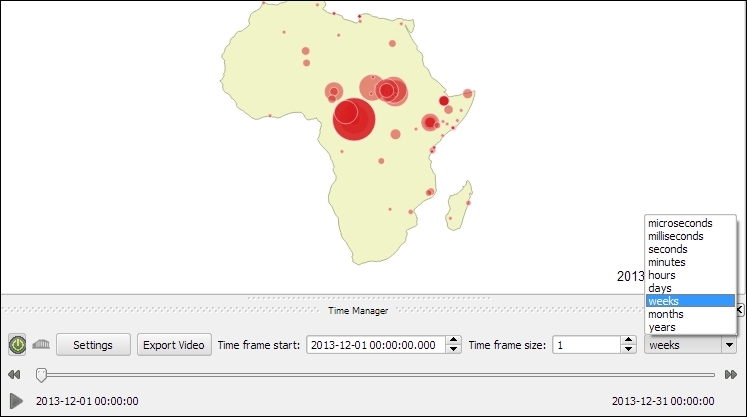The image size is (747, 417).
Task: Click the time slider handle
Action: (41, 375)
